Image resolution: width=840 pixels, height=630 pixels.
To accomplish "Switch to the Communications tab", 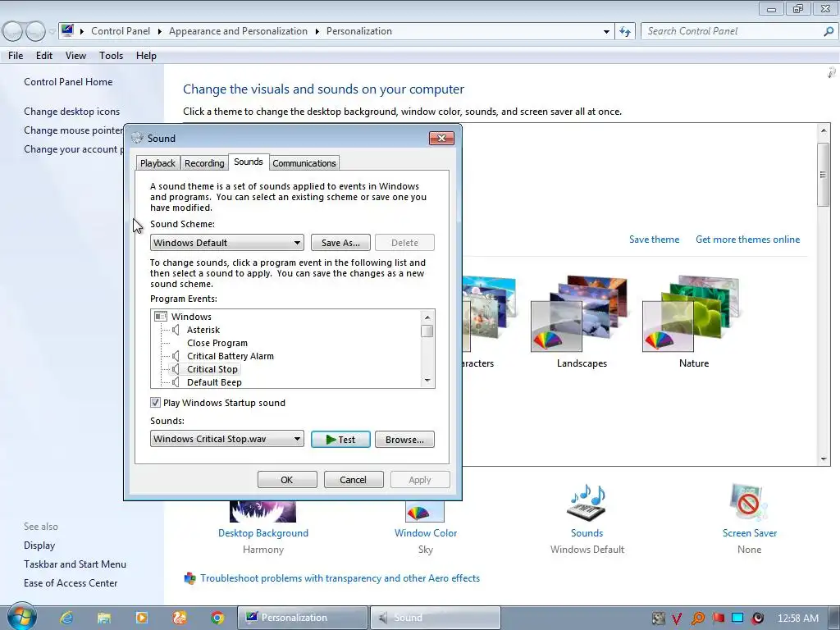I will (x=304, y=163).
